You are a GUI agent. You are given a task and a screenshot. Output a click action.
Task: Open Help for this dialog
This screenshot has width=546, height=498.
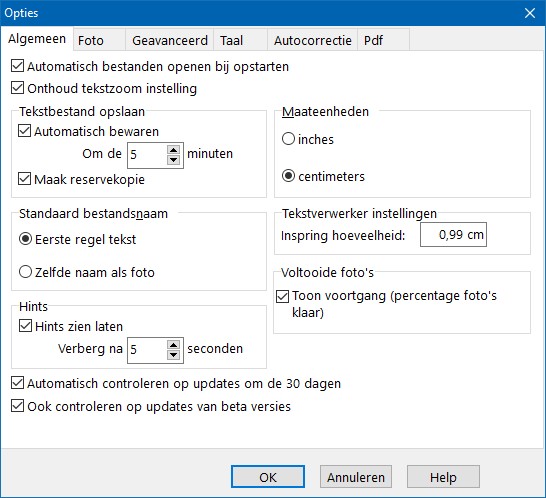[443, 476]
